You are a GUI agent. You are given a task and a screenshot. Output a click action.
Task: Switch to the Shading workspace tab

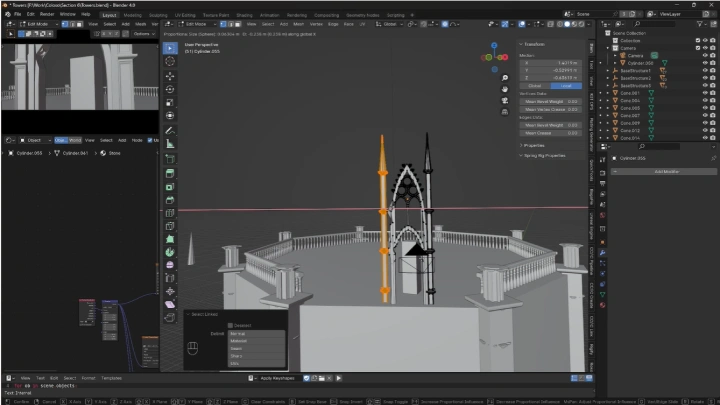click(x=244, y=15)
